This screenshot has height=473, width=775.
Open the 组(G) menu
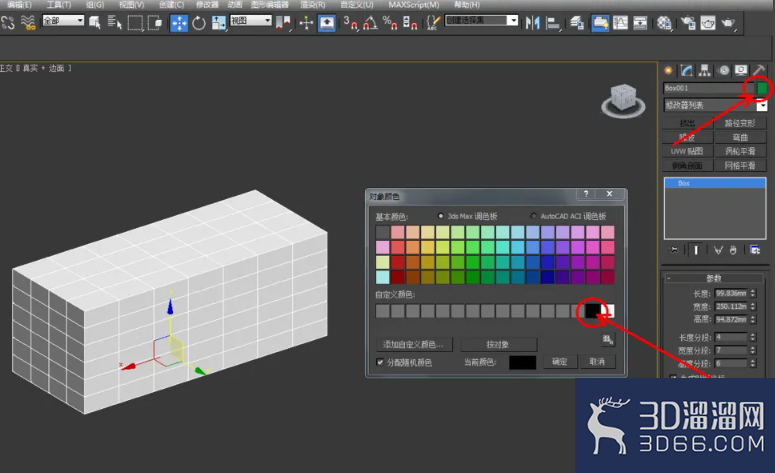click(95, 4)
